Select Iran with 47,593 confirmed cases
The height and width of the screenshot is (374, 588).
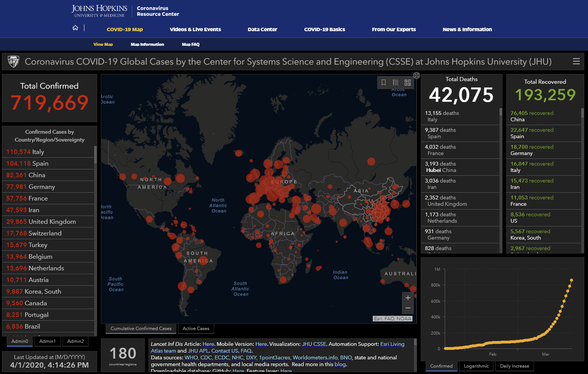(x=48, y=210)
